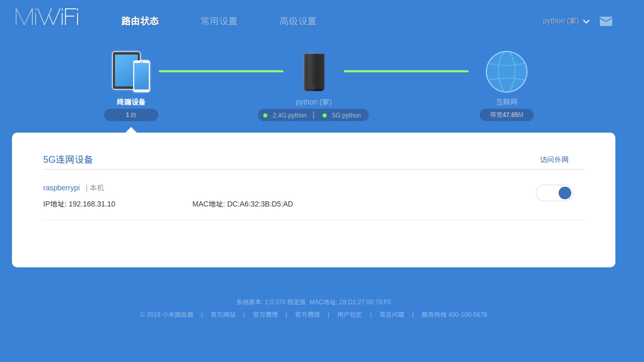Click the © 2019 小米路由器 copyright text
The image size is (644, 362).
(167, 315)
